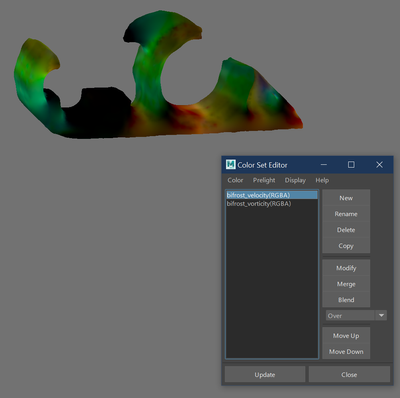Screen dimensions: 400x398
Task: Open the Prelight menu
Action: point(264,180)
